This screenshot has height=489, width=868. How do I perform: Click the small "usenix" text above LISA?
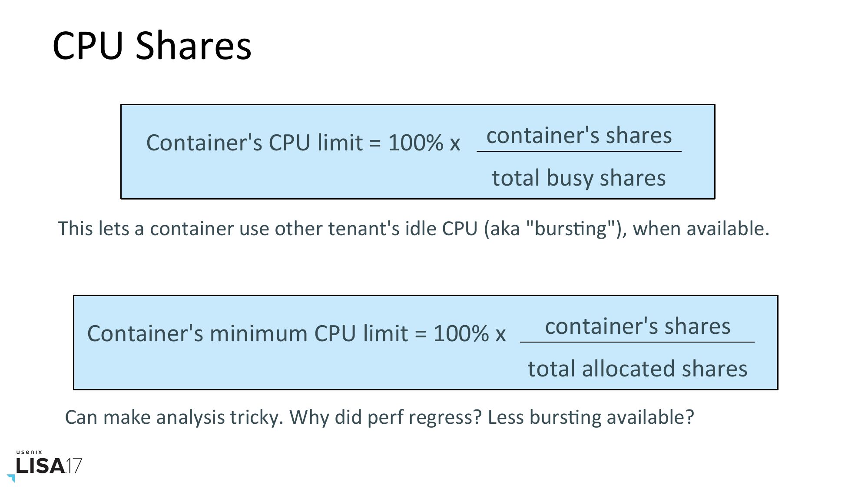click(x=30, y=452)
